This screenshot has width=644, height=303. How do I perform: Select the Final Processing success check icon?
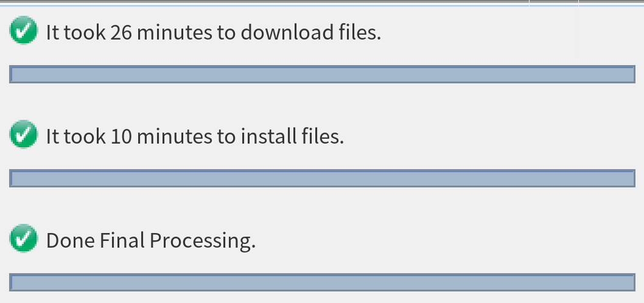pyautogui.click(x=24, y=239)
